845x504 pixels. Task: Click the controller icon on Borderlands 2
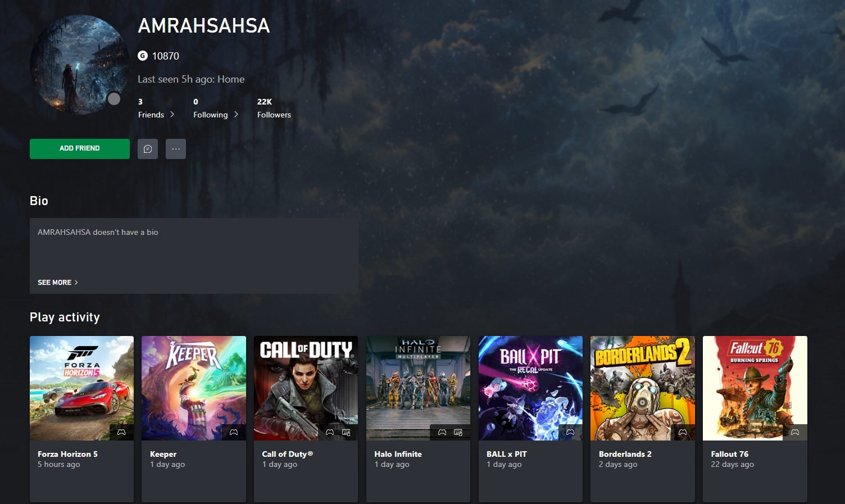tap(683, 432)
